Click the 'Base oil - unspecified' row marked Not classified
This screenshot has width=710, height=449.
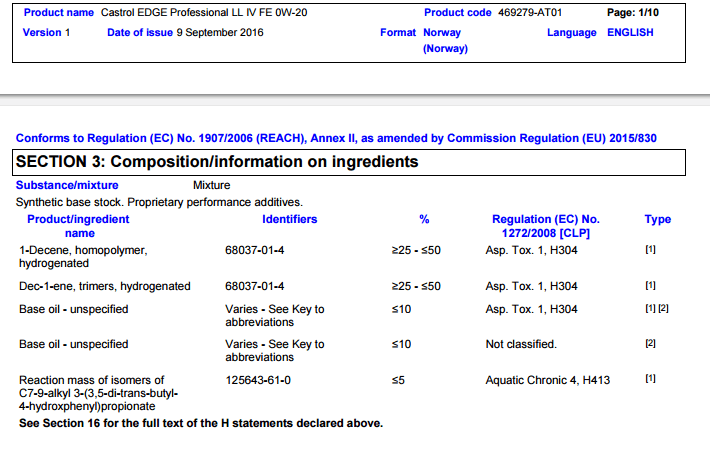pyautogui.click(x=73, y=344)
